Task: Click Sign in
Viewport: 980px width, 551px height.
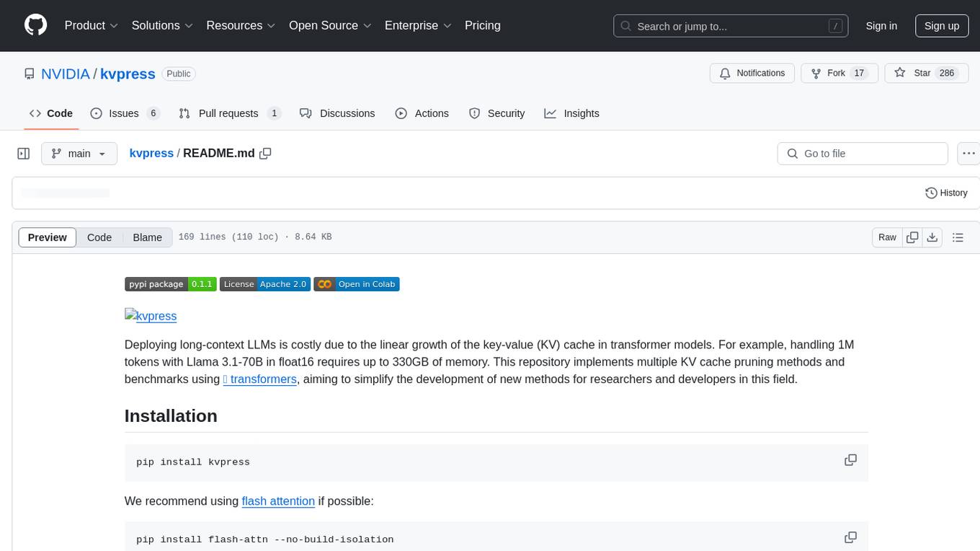Action: tap(881, 25)
